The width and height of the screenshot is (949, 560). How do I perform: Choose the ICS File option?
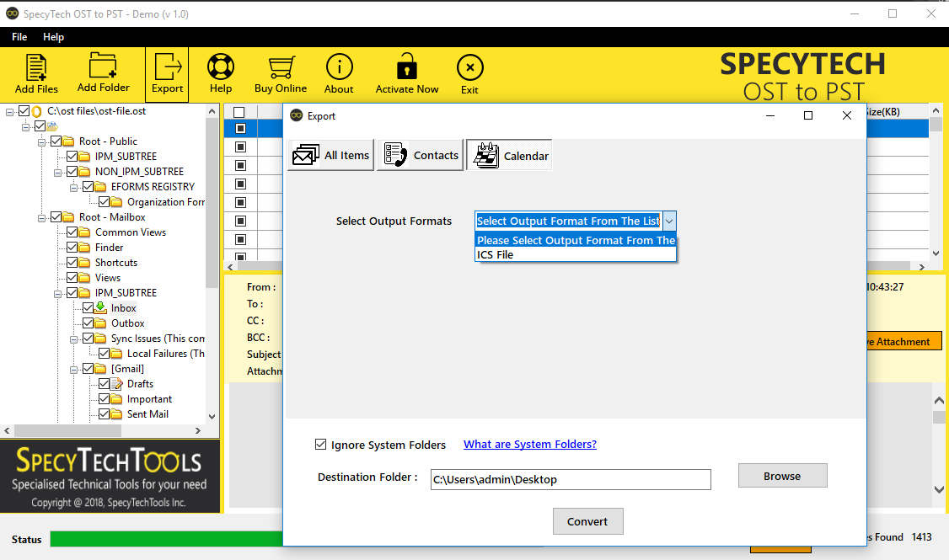(576, 254)
